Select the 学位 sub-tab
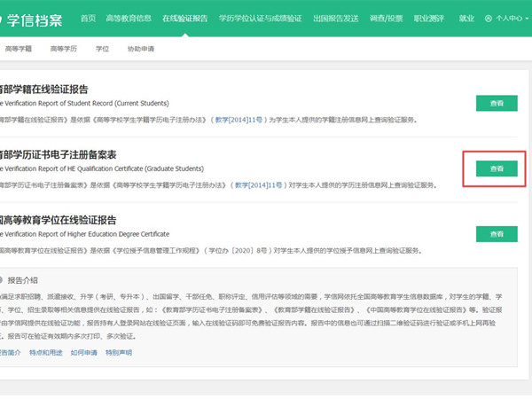 tap(101, 51)
